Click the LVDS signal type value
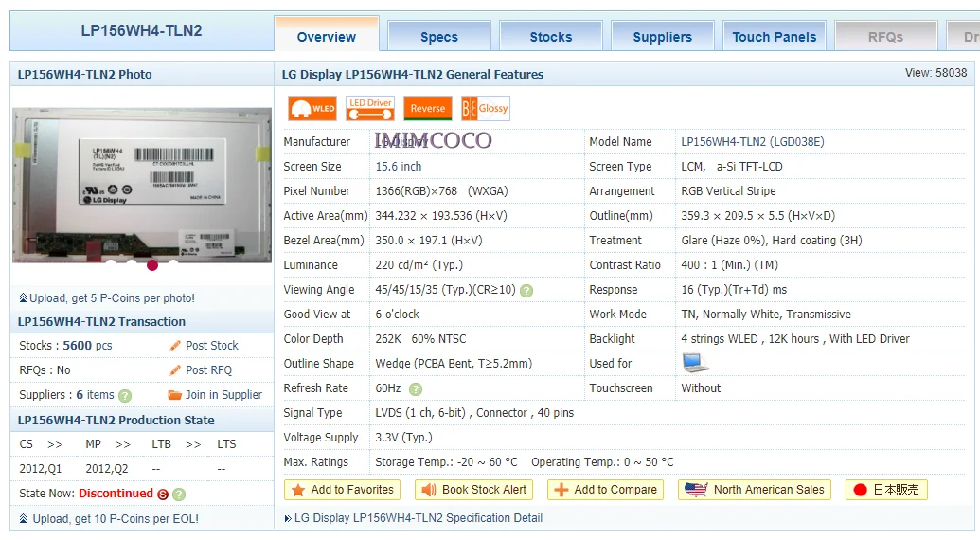The width and height of the screenshot is (980, 540). [x=474, y=413]
